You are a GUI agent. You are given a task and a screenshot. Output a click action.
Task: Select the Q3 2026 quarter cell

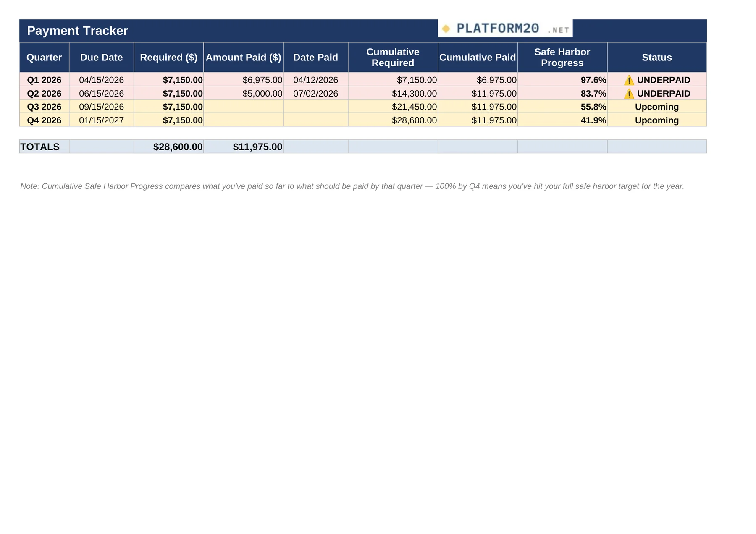coord(44,107)
